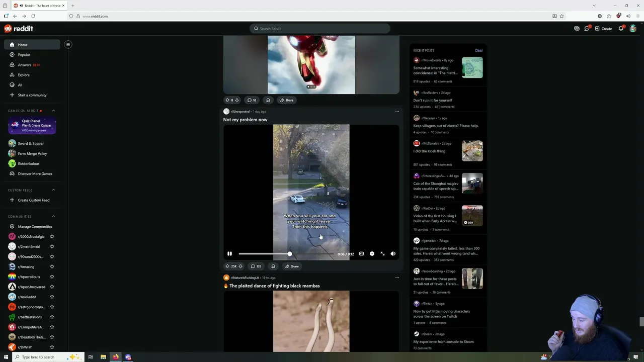Create a new Reddit post
644x362 pixels.
pos(603,29)
